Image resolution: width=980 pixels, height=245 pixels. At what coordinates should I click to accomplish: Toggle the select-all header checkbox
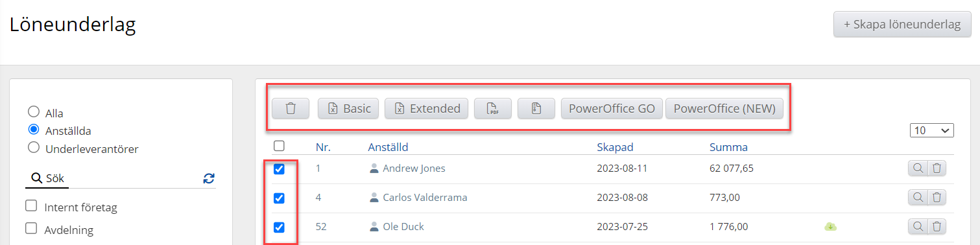point(279,146)
